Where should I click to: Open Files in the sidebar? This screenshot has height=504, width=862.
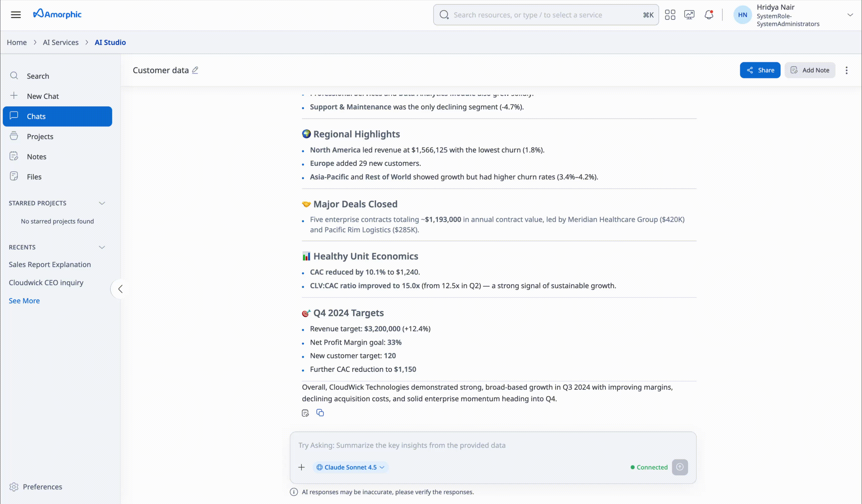(x=58, y=177)
